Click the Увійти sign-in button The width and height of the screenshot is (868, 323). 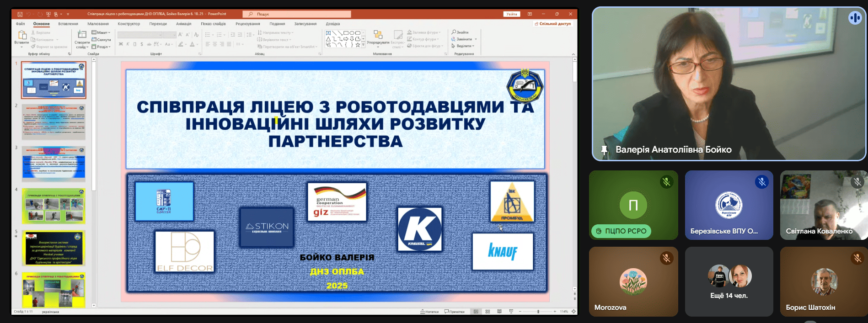511,14
